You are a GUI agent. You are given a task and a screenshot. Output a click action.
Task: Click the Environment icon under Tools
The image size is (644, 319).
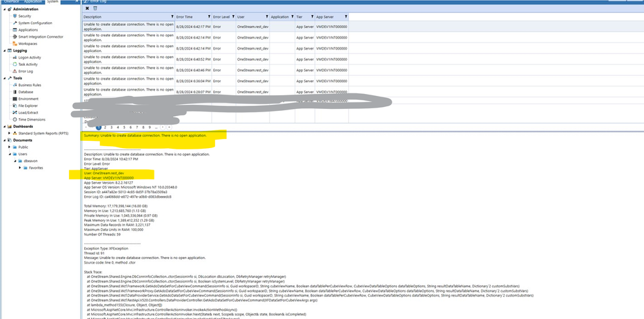15,99
